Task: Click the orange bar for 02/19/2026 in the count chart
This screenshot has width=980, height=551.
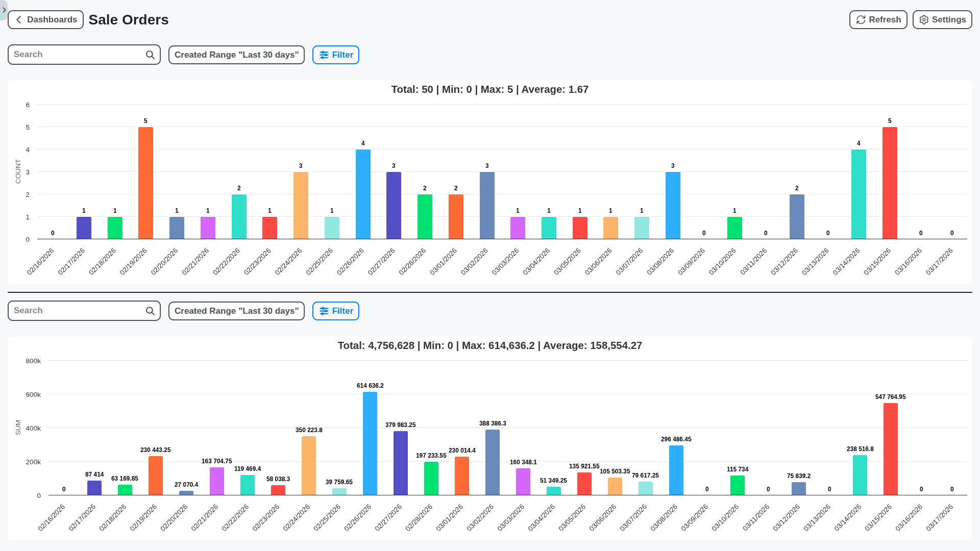Action: 145,181
